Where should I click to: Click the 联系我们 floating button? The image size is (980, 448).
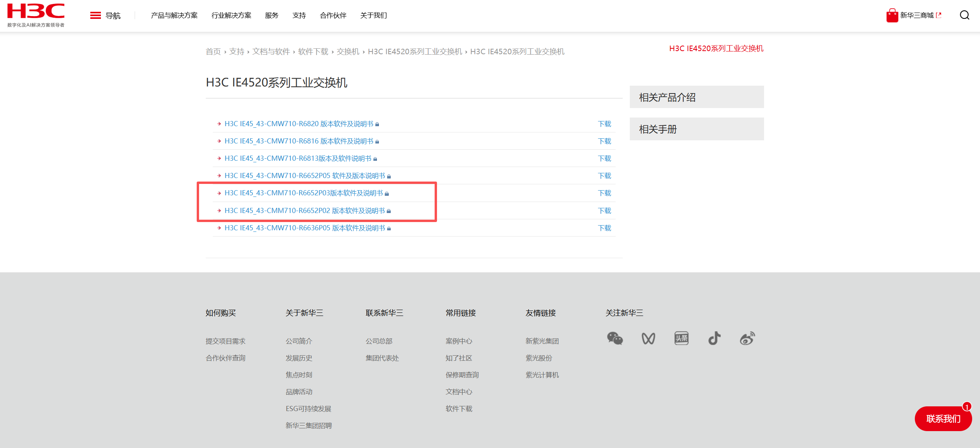943,419
